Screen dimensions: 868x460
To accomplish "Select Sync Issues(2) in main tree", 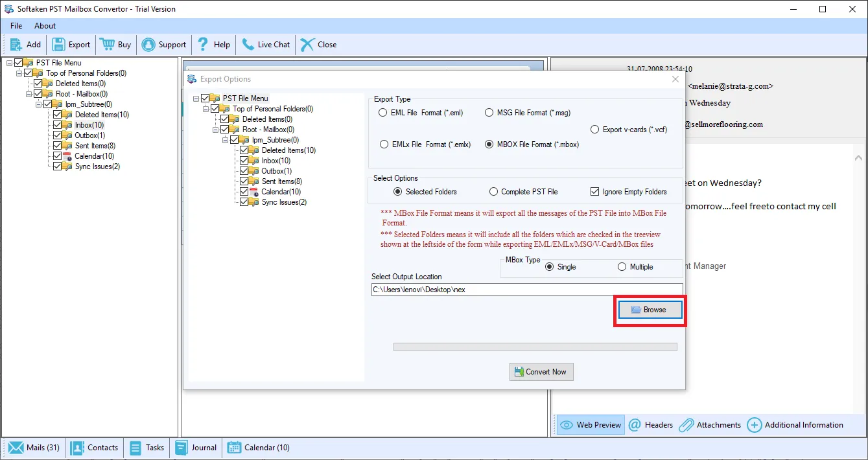I will (98, 167).
